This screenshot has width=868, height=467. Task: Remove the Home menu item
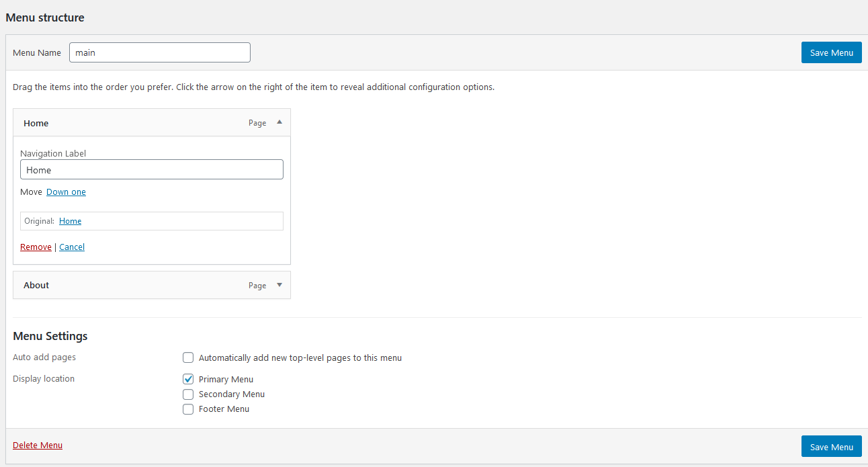[36, 247]
